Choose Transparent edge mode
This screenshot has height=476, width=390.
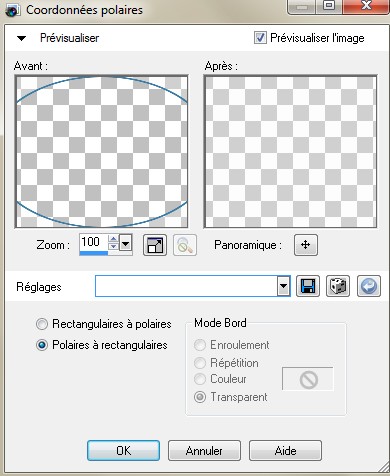pos(200,397)
